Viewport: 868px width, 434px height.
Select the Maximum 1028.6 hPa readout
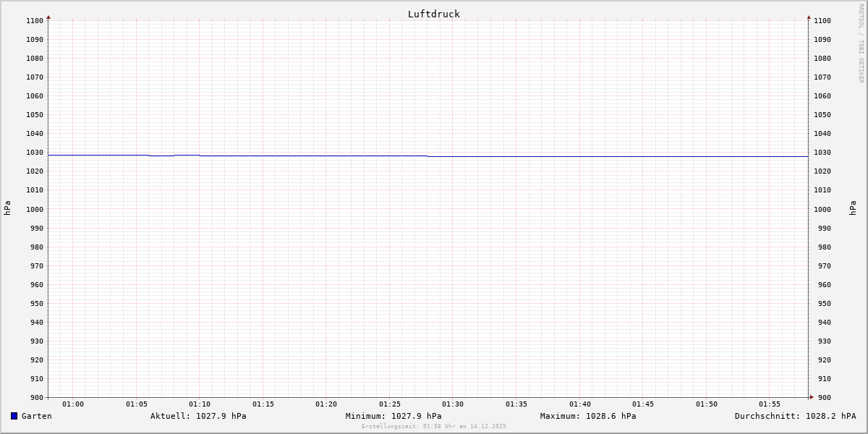point(588,416)
